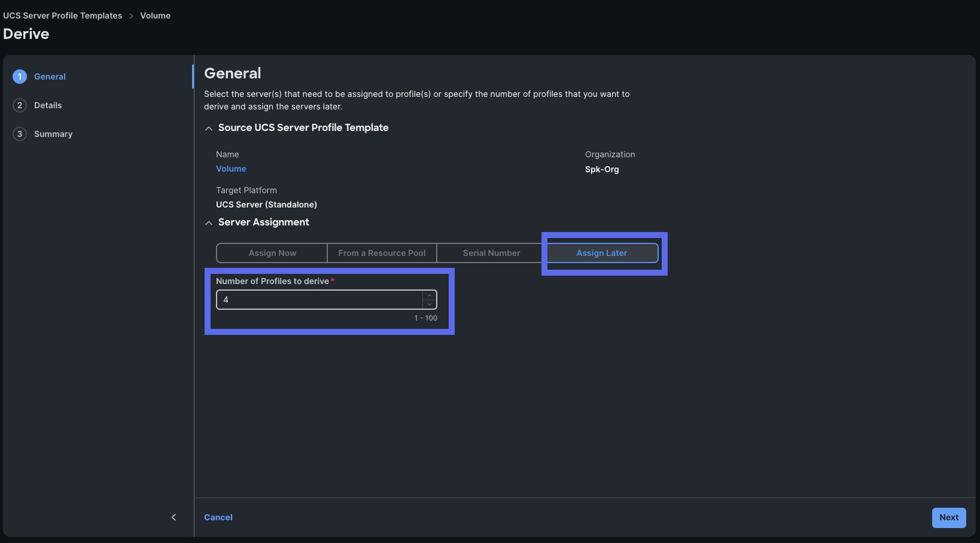Click the increment arrow on profile count stepper
The height and width of the screenshot is (543, 980).
tap(429, 295)
